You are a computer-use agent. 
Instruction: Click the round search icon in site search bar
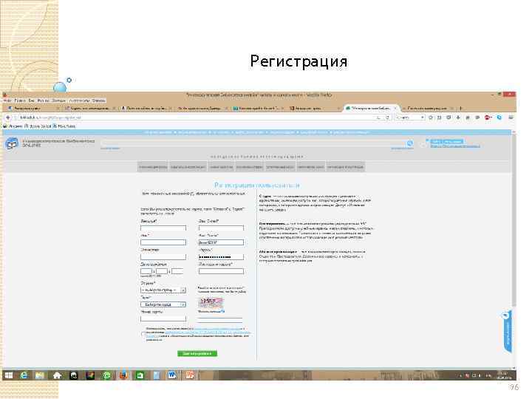pos(410,143)
